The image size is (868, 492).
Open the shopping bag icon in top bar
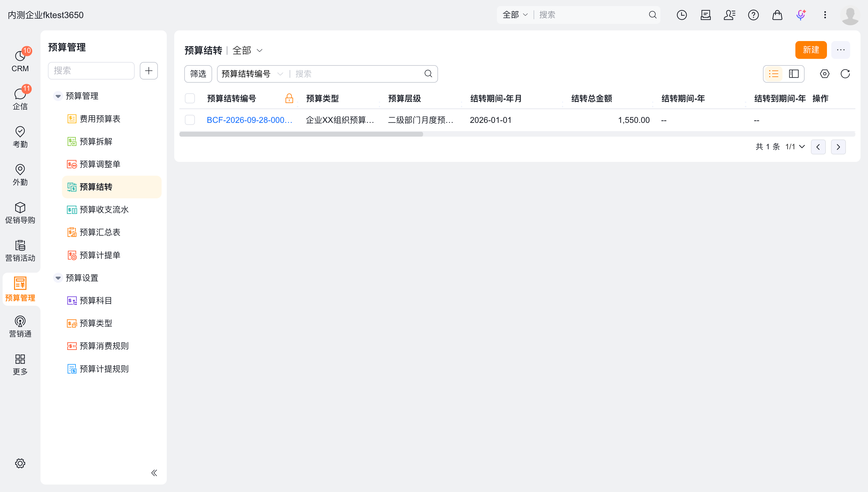coord(777,15)
